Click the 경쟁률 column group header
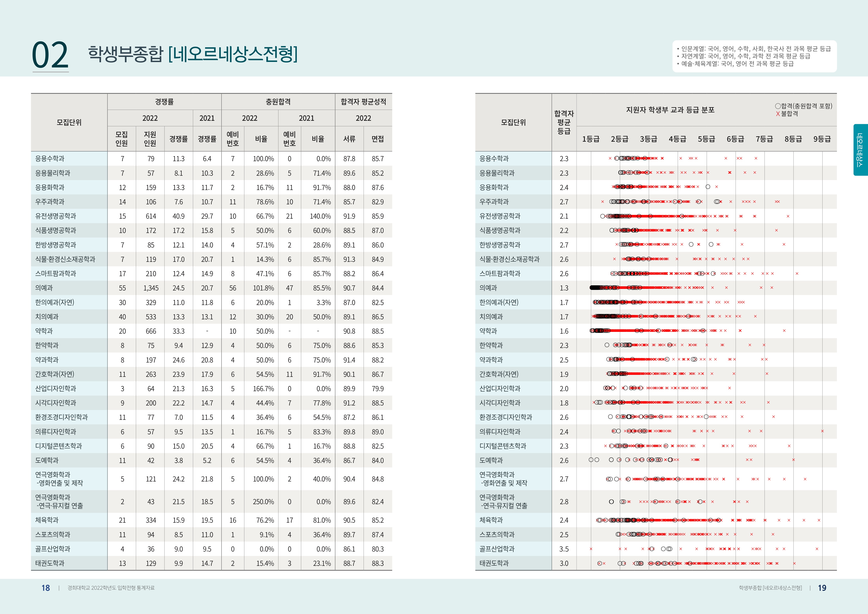This screenshot has width=868, height=614. [164, 102]
